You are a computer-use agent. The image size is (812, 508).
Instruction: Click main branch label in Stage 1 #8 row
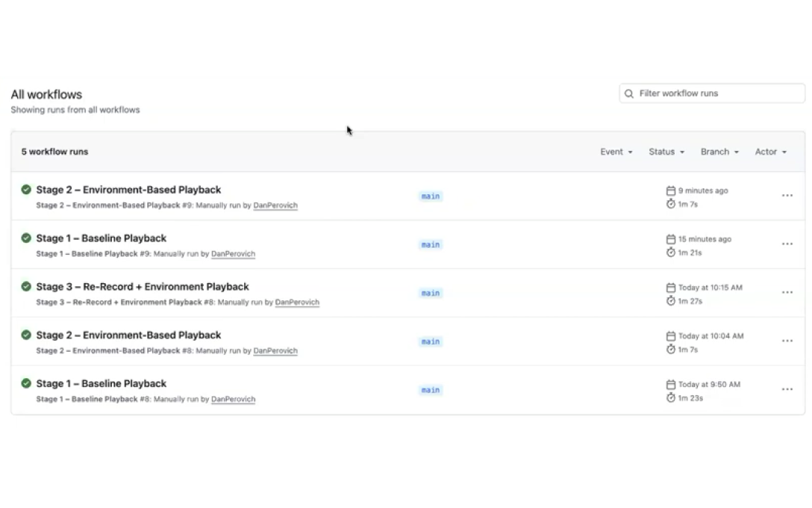pyautogui.click(x=431, y=390)
